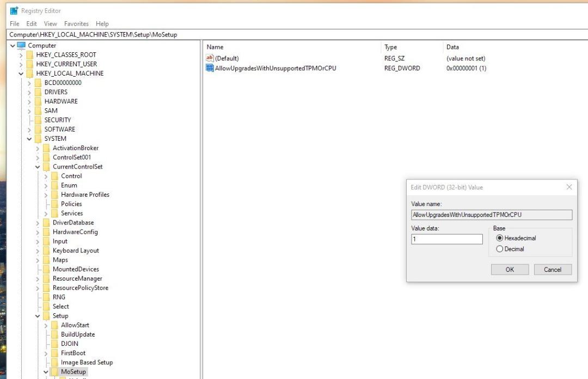Expand the HKEY_CLASSES_ROOT key
588x379 pixels.
tap(21, 55)
